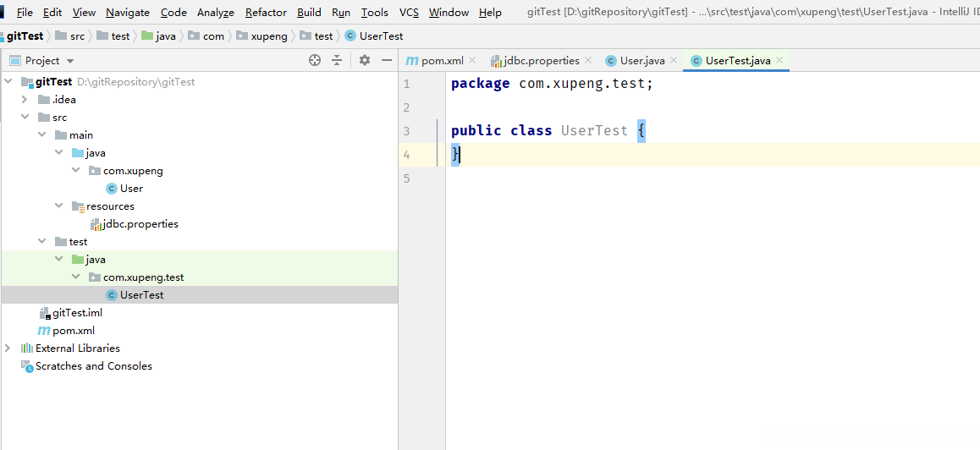Click package statement on line 1
980x450 pixels.
pos(552,84)
